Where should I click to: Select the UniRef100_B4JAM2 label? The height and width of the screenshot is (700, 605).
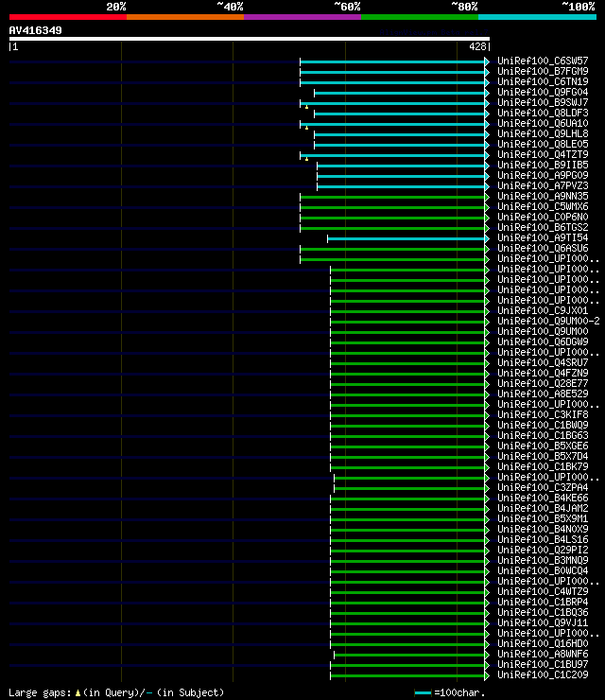pyautogui.click(x=543, y=509)
